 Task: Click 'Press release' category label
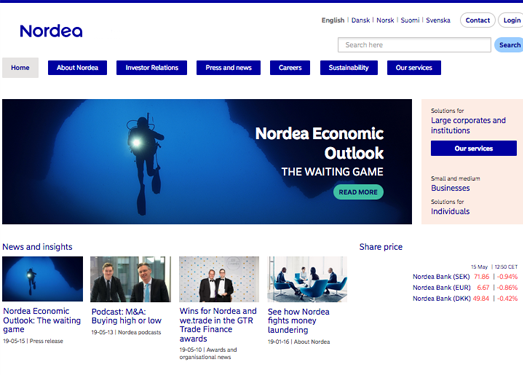[46, 341]
